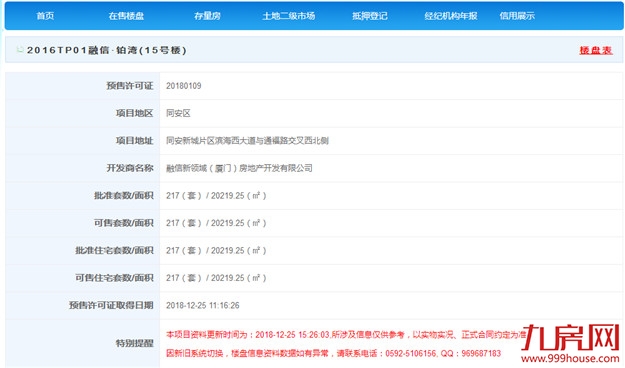Click the red notice mentioning update time 15:26:03
Viewport: 625px width, 368px height.
346,335
